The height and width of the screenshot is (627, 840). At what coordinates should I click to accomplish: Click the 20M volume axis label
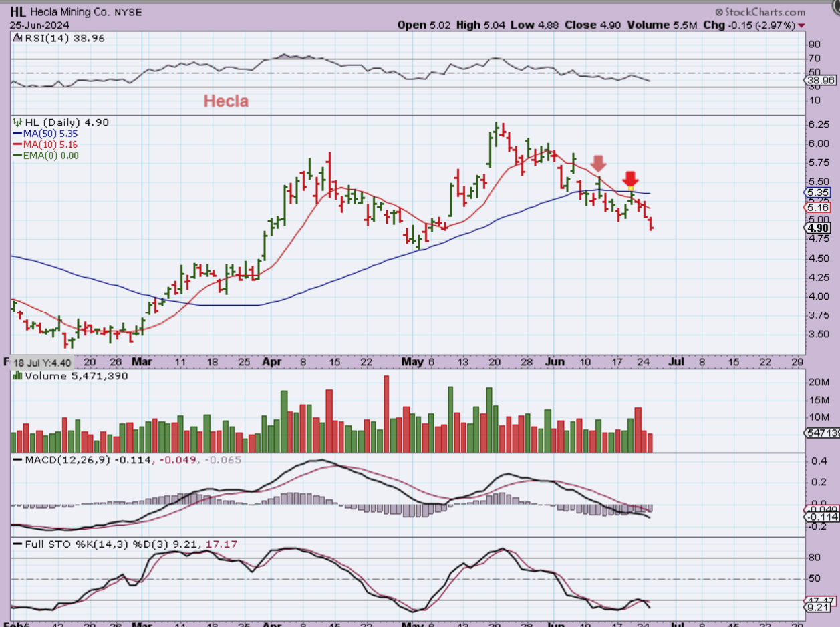(819, 382)
